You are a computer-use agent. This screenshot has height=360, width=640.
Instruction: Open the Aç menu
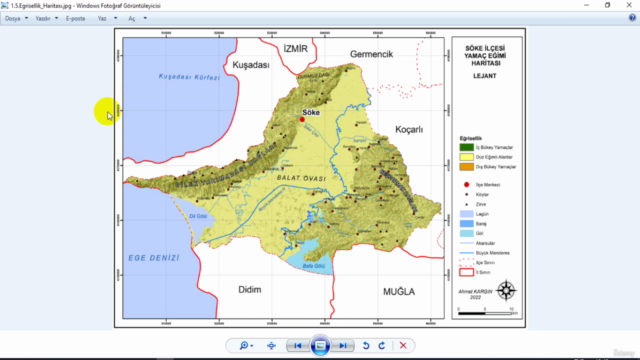click(131, 18)
